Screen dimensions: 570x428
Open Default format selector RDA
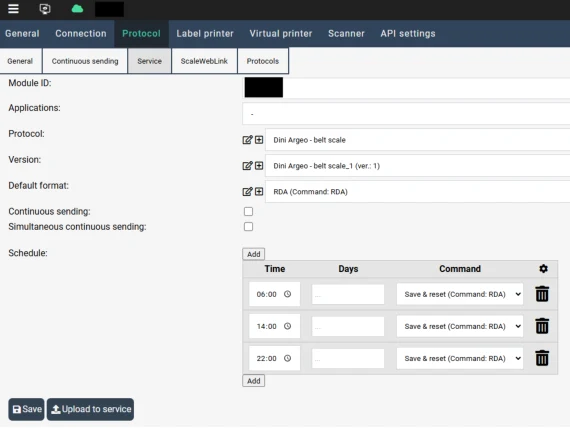[417, 192]
